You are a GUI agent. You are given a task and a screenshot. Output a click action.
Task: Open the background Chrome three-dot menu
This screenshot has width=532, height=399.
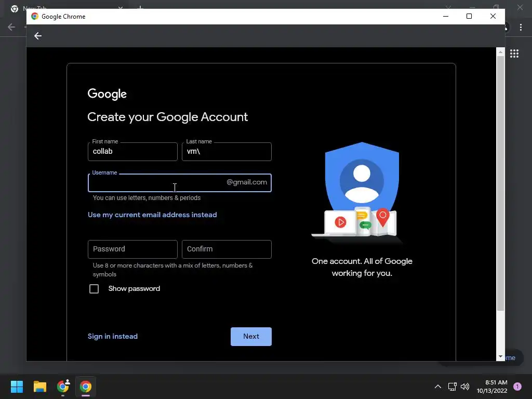(x=521, y=27)
